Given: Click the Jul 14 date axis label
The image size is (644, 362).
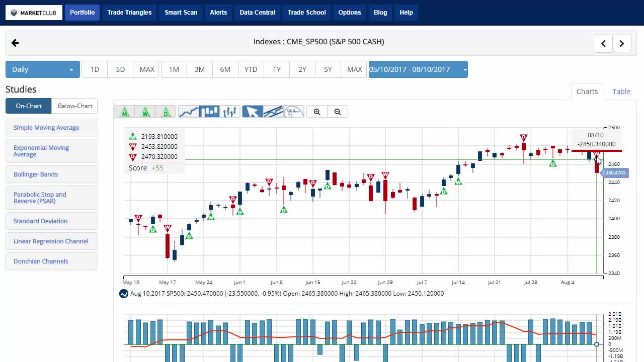Looking at the screenshot, I should (458, 283).
